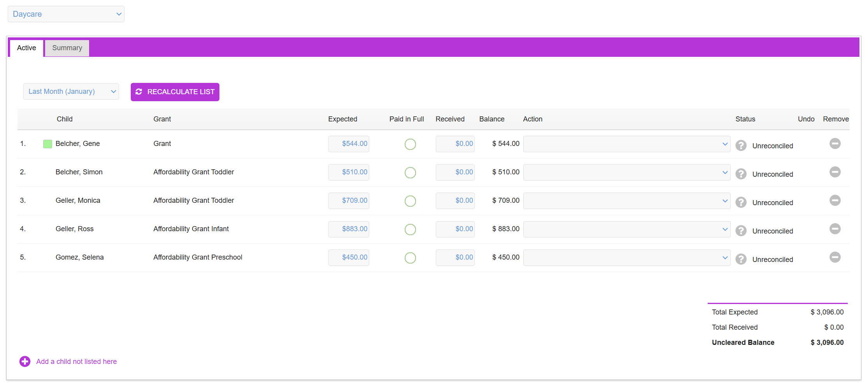Click the remove icon for Belcher, Gene
The image size is (868, 383).
point(835,144)
